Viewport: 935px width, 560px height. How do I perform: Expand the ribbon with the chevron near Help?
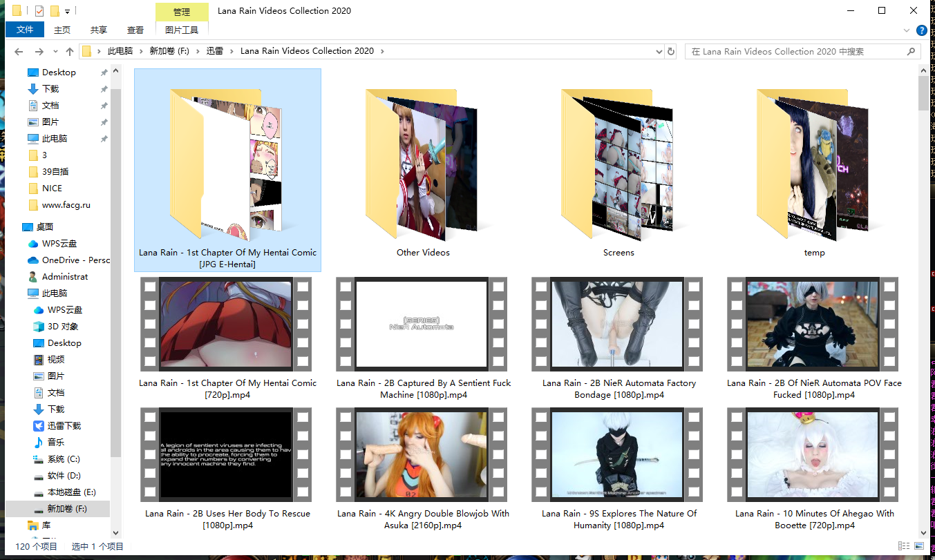[907, 30]
